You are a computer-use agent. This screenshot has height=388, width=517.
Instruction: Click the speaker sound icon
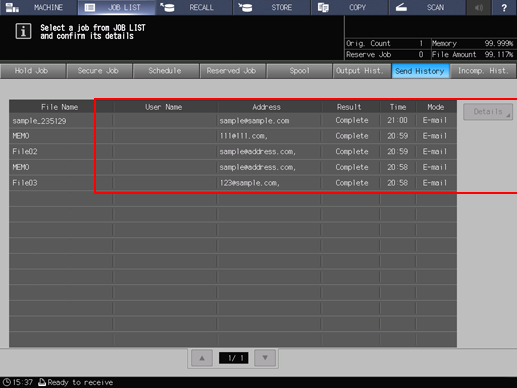coord(479,7)
